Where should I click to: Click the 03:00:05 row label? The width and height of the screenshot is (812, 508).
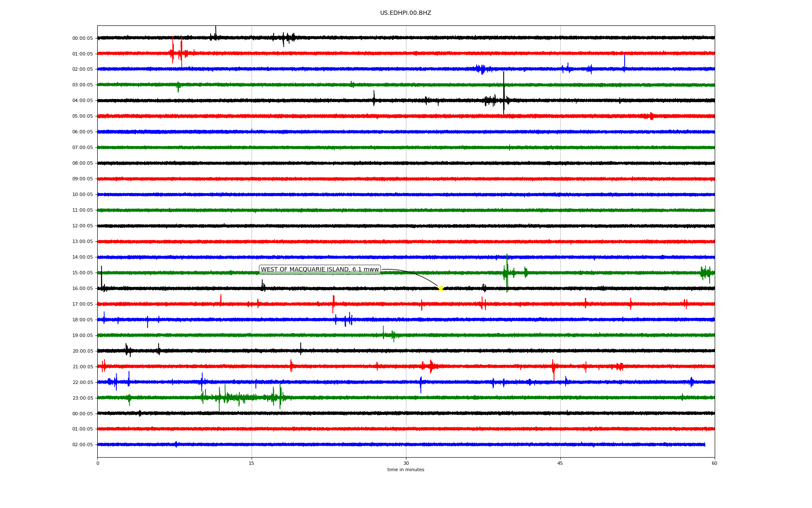point(82,85)
